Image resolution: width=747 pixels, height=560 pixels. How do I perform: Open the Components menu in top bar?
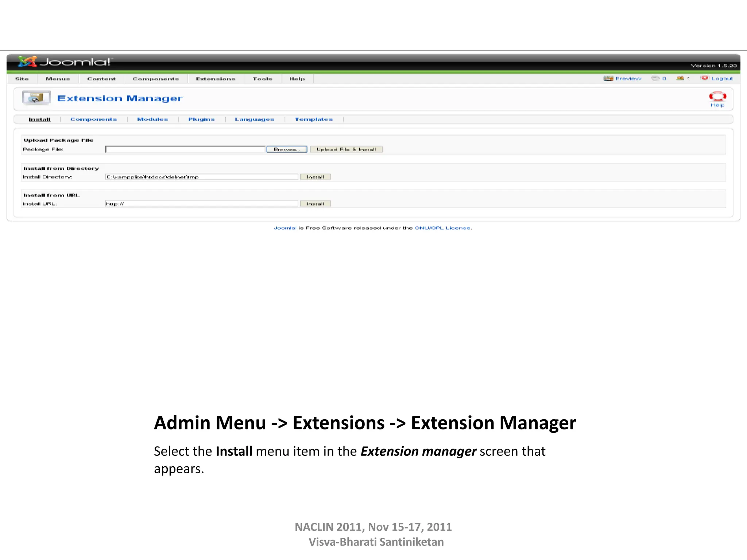click(x=156, y=79)
